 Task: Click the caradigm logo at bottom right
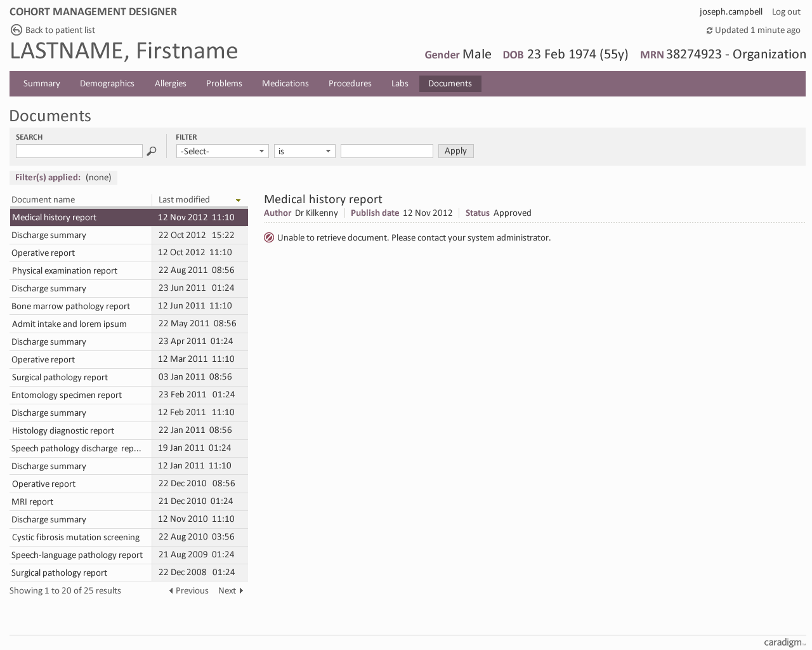click(783, 642)
